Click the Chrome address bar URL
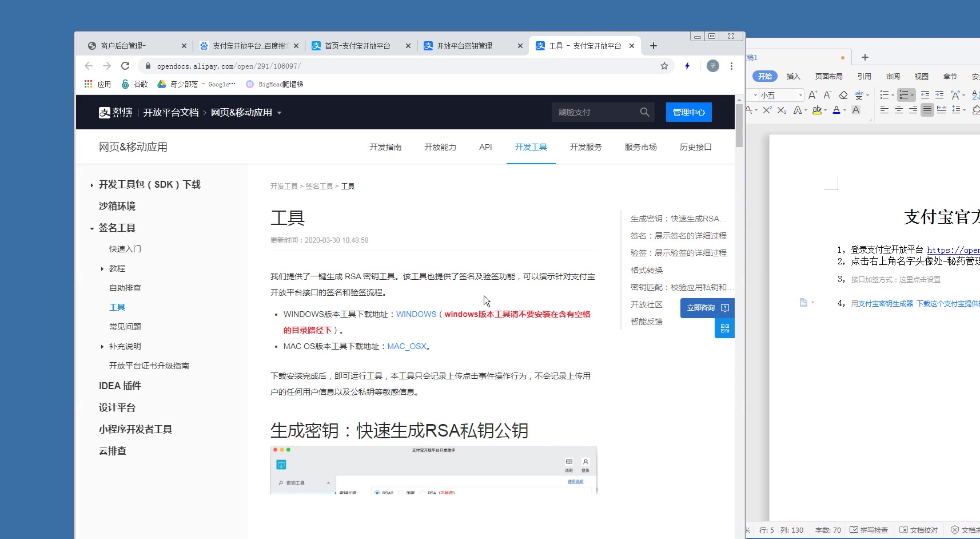 (229, 66)
